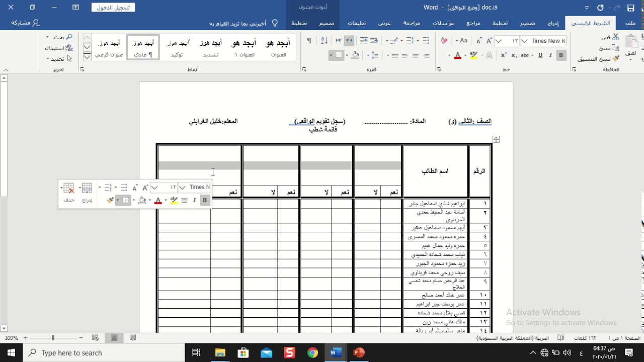Click the Borders icon in the ribbon
Screen dimensions: 644x362
pyautogui.click(x=339, y=55)
